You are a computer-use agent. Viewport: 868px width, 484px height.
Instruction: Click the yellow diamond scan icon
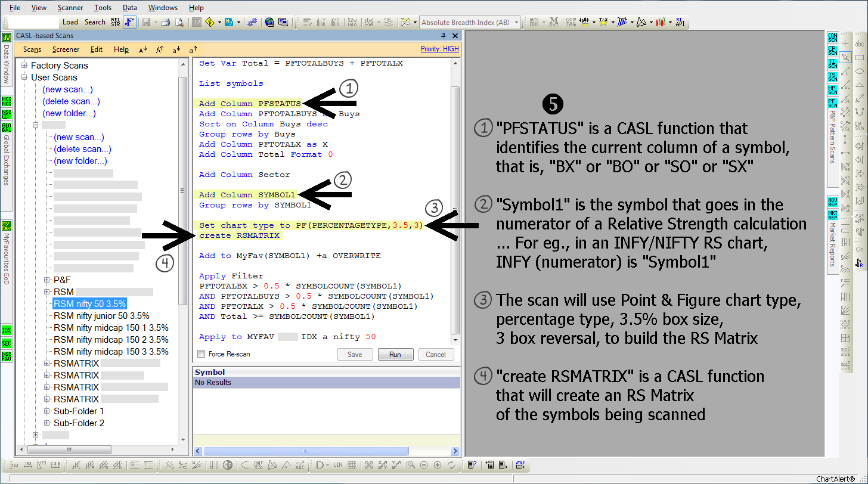click(209, 22)
